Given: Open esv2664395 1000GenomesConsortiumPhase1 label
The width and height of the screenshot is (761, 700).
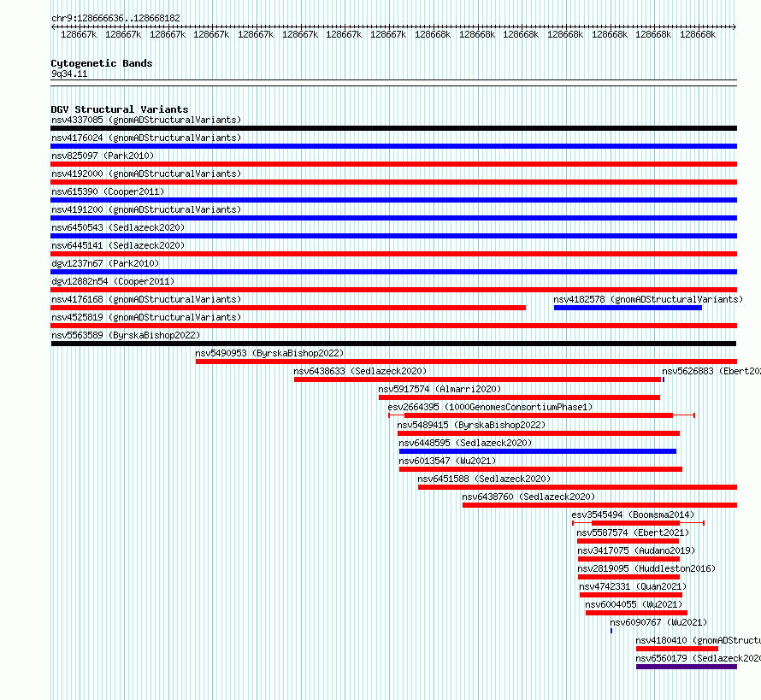Looking at the screenshot, I should click(490, 407).
